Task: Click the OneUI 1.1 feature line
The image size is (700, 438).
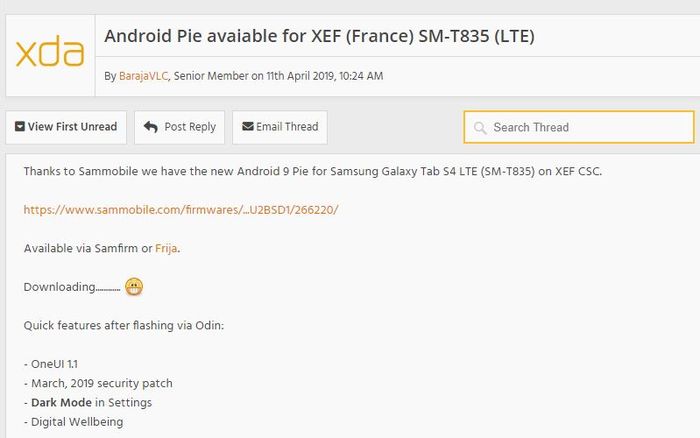Action: (50, 364)
